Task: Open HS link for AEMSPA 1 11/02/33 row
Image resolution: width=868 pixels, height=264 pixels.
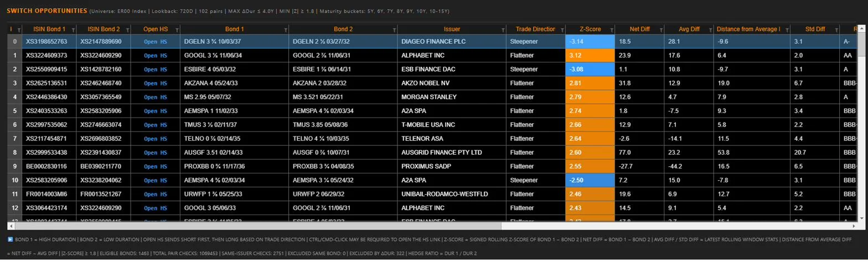Action: [155, 111]
